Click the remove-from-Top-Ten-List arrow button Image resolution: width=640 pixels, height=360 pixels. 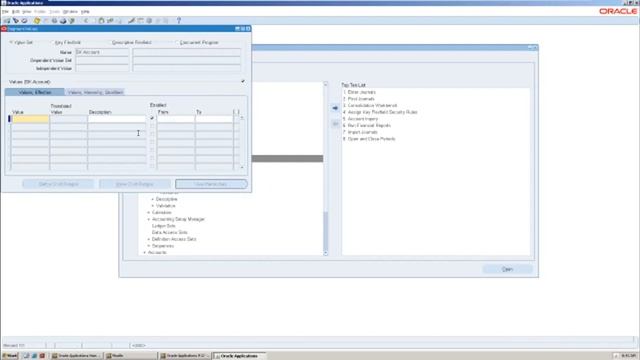335,124
